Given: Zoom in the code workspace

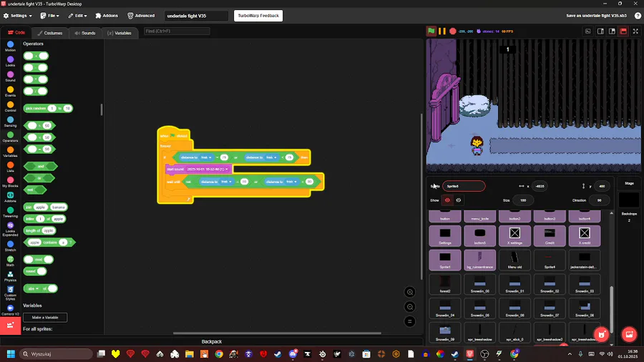Looking at the screenshot, I should click(x=409, y=292).
